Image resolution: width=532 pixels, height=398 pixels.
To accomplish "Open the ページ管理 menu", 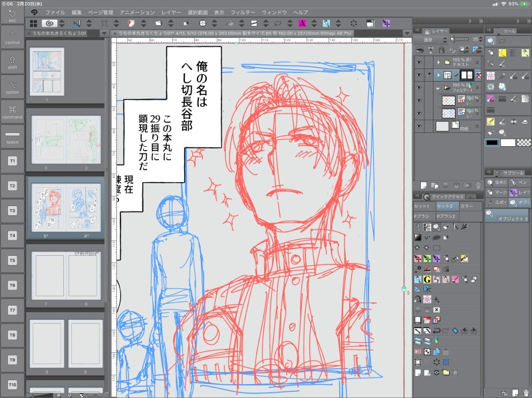I will click(100, 13).
